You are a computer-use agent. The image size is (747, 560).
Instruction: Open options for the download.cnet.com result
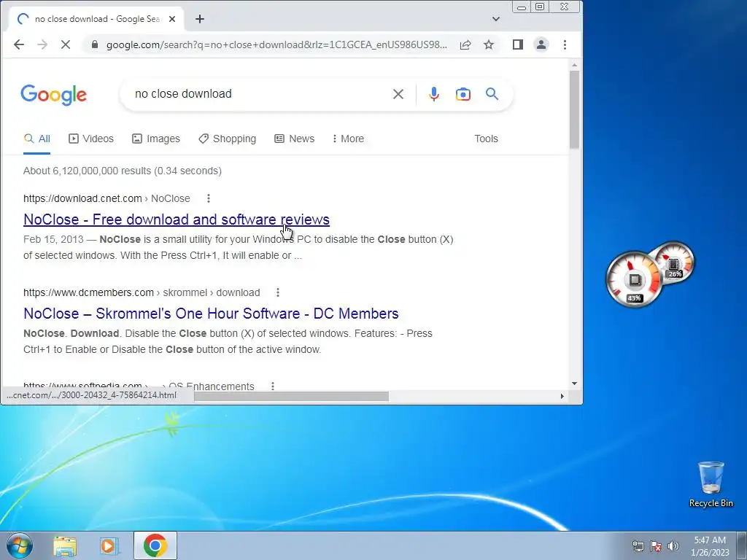click(208, 198)
